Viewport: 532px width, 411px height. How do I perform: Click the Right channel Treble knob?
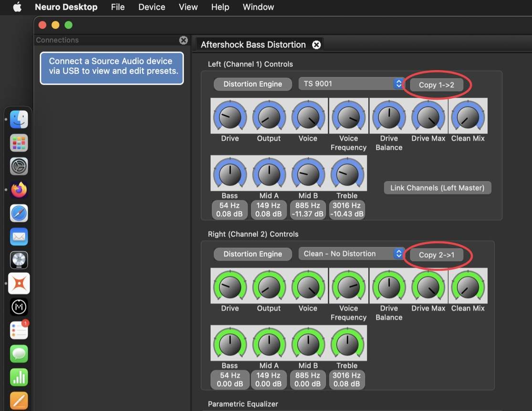point(347,343)
